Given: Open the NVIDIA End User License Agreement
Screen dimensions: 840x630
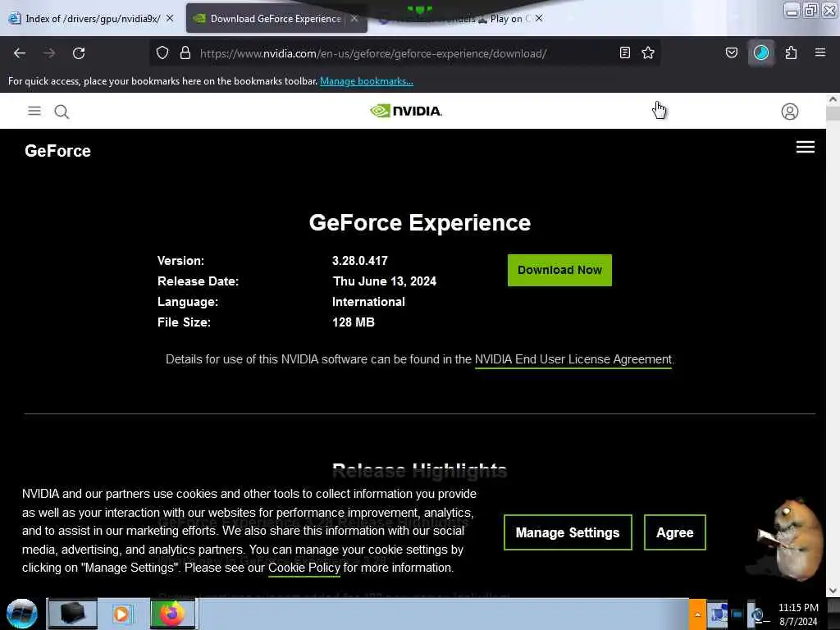Looking at the screenshot, I should click(573, 359).
